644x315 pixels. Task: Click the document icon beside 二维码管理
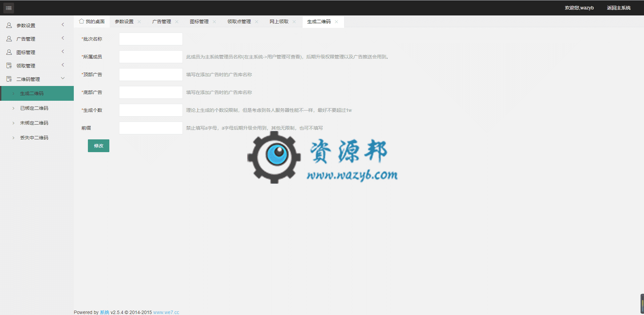pyautogui.click(x=9, y=79)
